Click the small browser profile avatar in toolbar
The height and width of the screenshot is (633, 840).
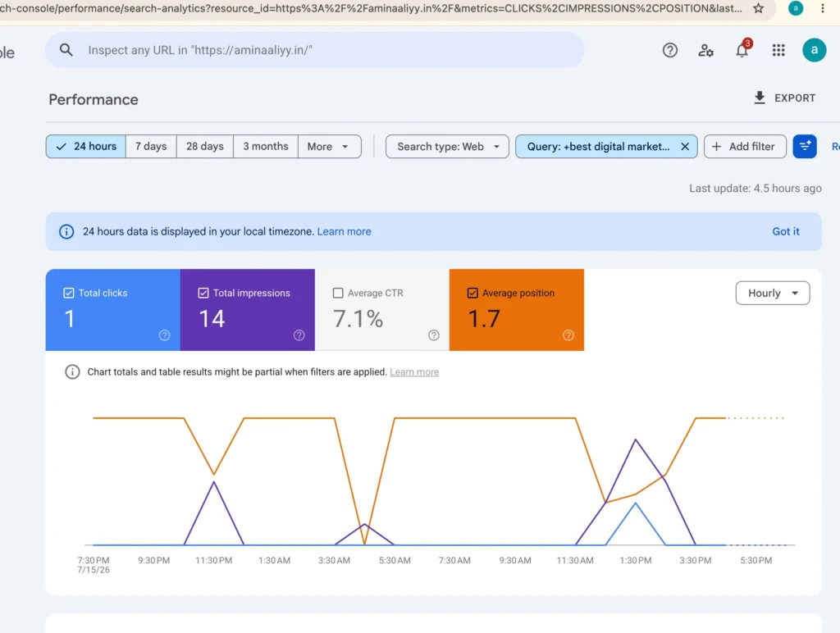pos(796,8)
